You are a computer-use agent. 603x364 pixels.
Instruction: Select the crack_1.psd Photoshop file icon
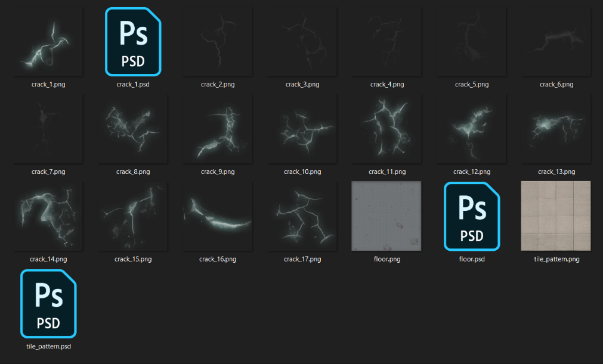(133, 42)
